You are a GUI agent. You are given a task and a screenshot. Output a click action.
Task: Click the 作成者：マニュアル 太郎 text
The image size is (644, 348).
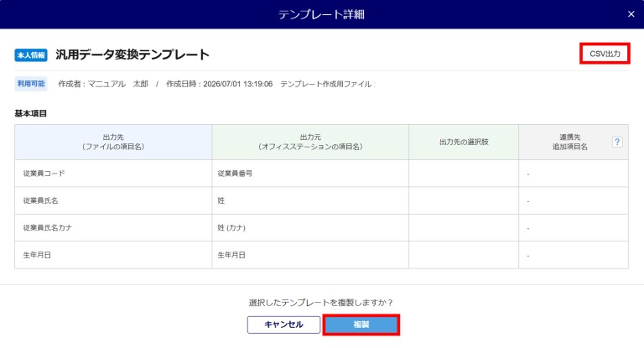(103, 84)
